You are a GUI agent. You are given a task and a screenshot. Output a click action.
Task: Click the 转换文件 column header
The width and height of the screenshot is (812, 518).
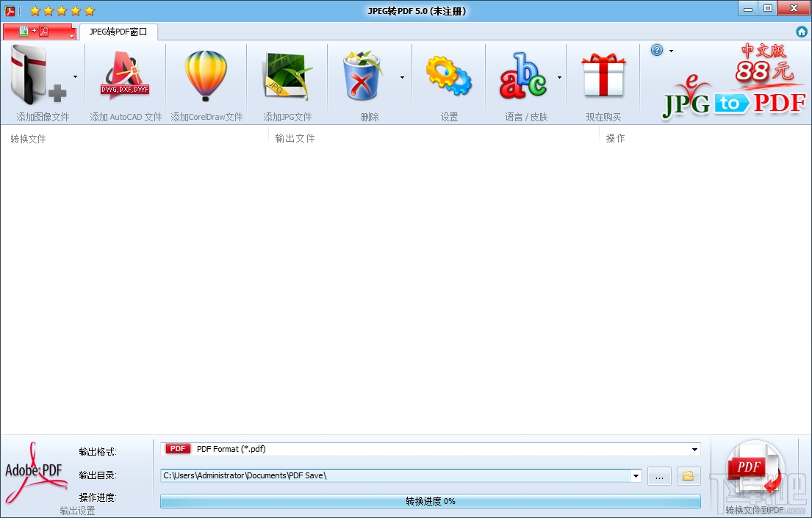(28, 139)
